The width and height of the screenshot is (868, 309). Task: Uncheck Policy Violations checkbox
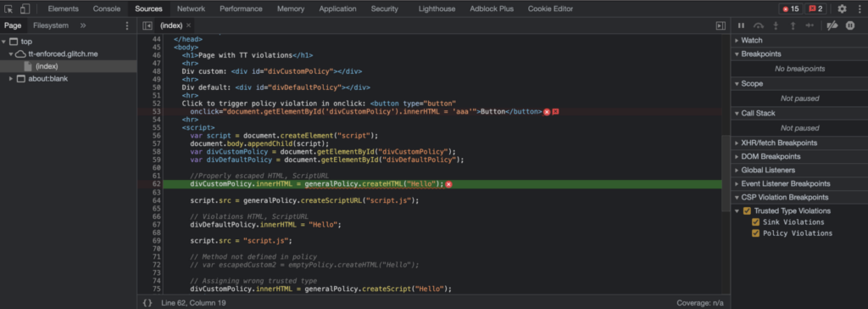tap(755, 233)
